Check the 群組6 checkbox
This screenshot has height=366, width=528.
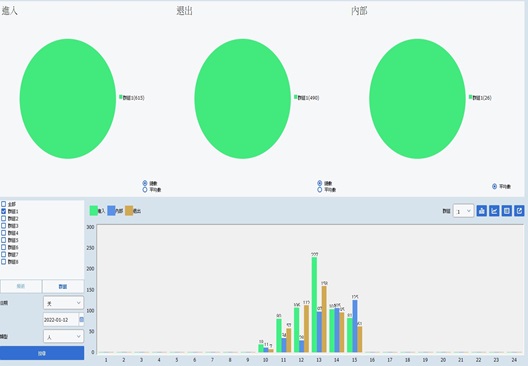3,247
